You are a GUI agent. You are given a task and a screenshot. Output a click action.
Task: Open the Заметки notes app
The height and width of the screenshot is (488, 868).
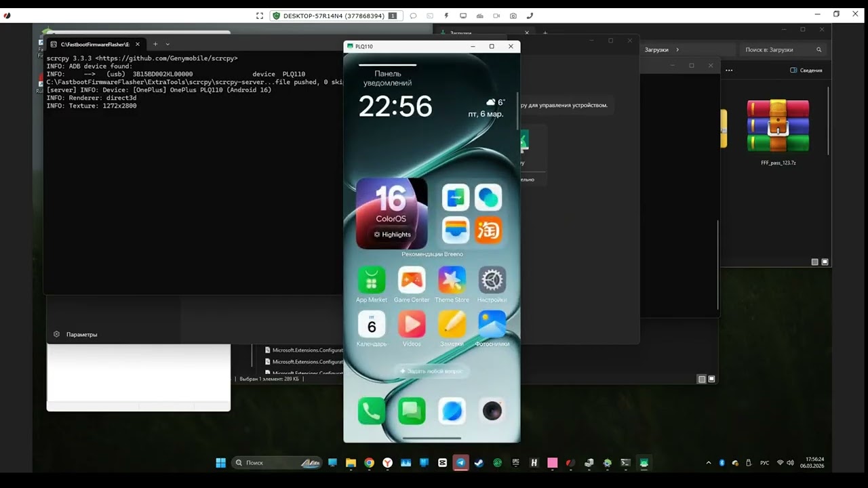tap(452, 324)
